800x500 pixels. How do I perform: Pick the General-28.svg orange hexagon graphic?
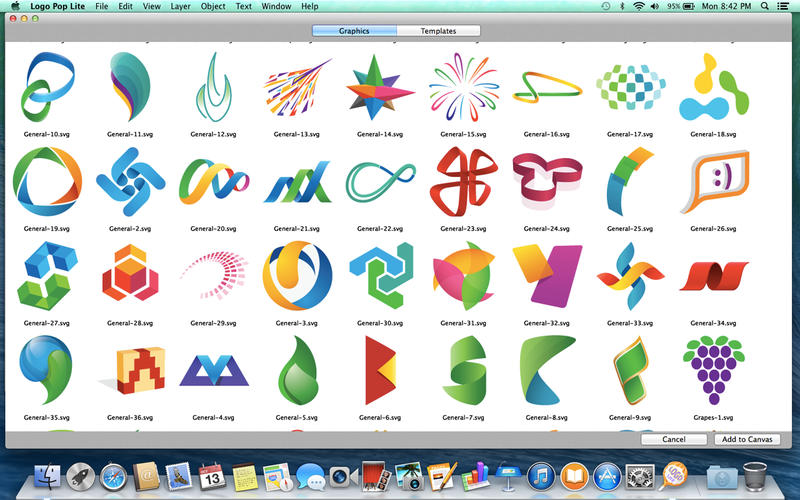click(x=129, y=274)
